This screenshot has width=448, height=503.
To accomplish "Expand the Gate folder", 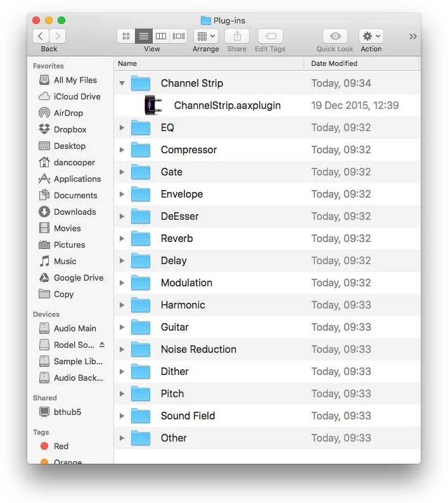I will 122,172.
